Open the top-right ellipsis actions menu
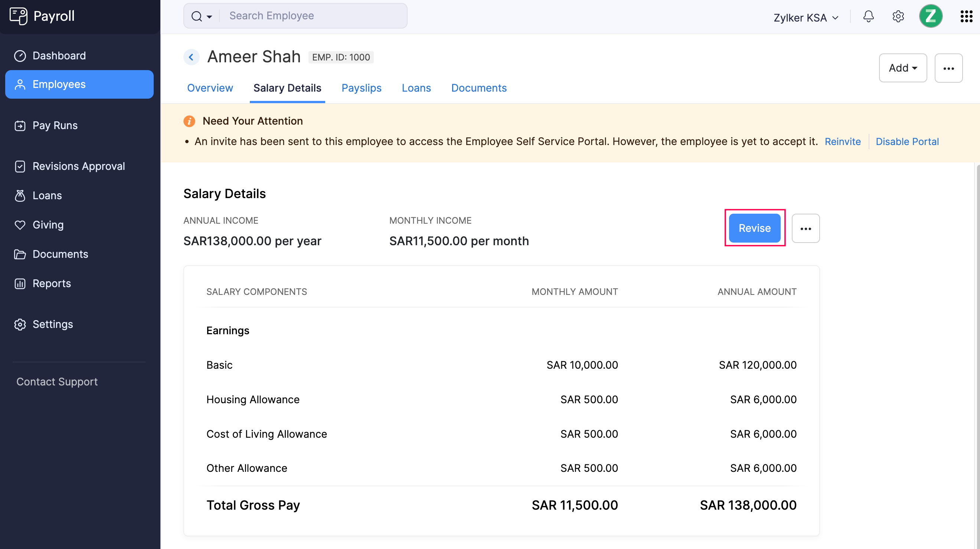This screenshot has width=980, height=549. (x=948, y=68)
